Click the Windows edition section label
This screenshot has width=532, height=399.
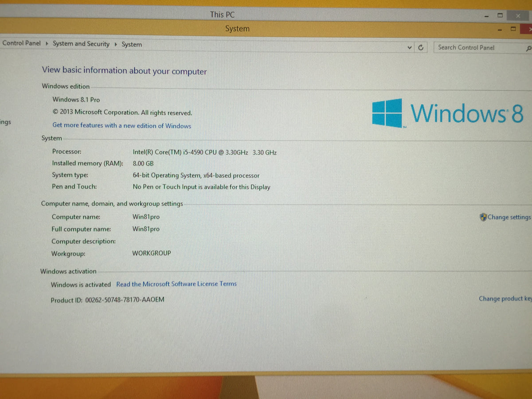66,86
